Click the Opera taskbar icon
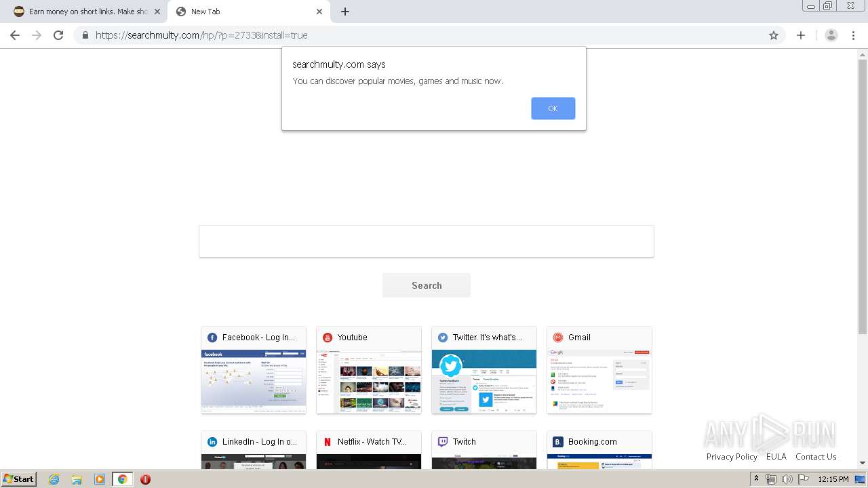Image resolution: width=868 pixels, height=488 pixels. click(x=145, y=479)
